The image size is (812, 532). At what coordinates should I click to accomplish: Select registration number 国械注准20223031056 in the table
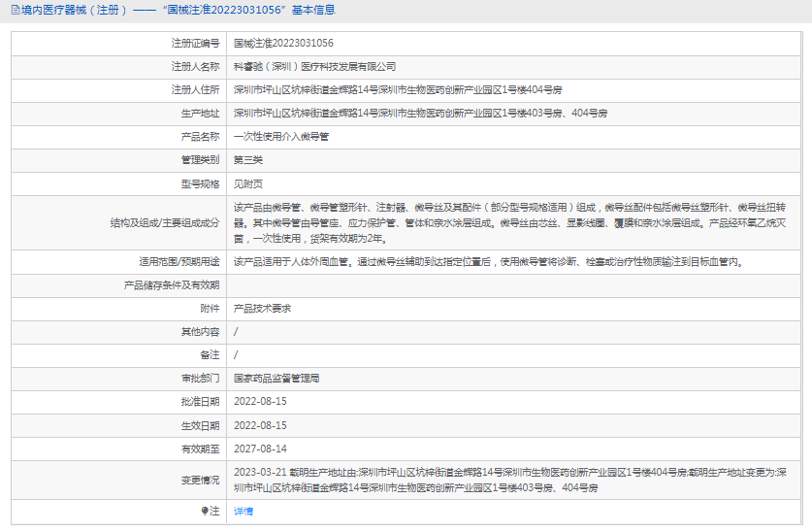pos(283,43)
